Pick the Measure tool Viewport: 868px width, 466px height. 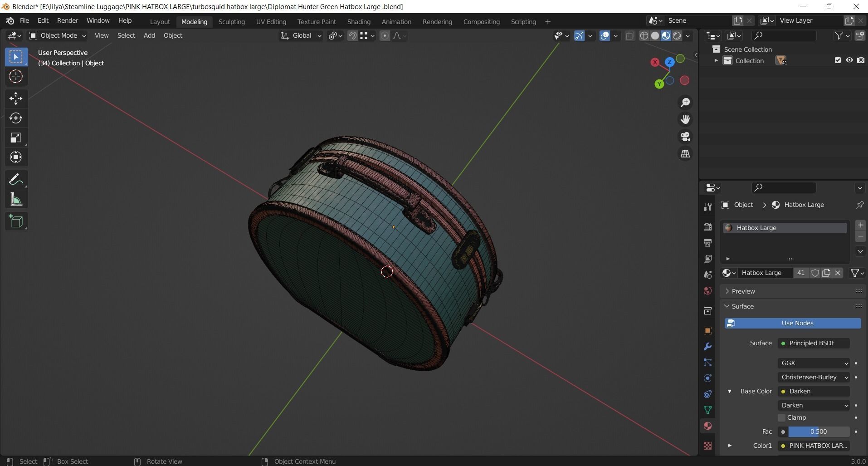[x=16, y=199]
